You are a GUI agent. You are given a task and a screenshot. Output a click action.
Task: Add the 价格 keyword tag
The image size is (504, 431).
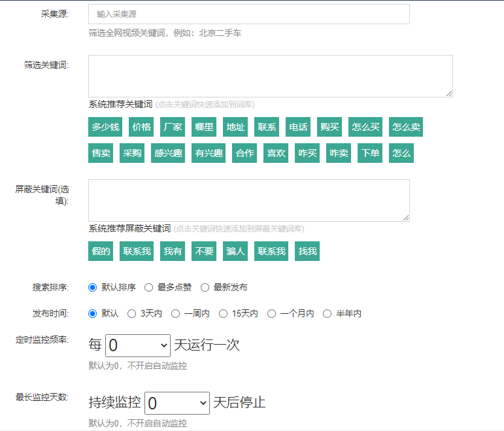(x=141, y=127)
